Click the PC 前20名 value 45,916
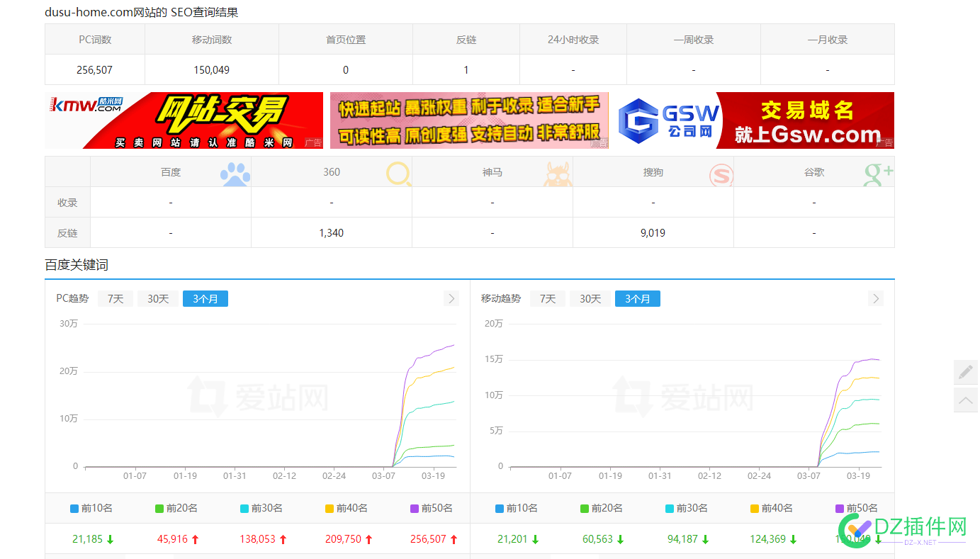The height and width of the screenshot is (559, 980). coord(172,539)
